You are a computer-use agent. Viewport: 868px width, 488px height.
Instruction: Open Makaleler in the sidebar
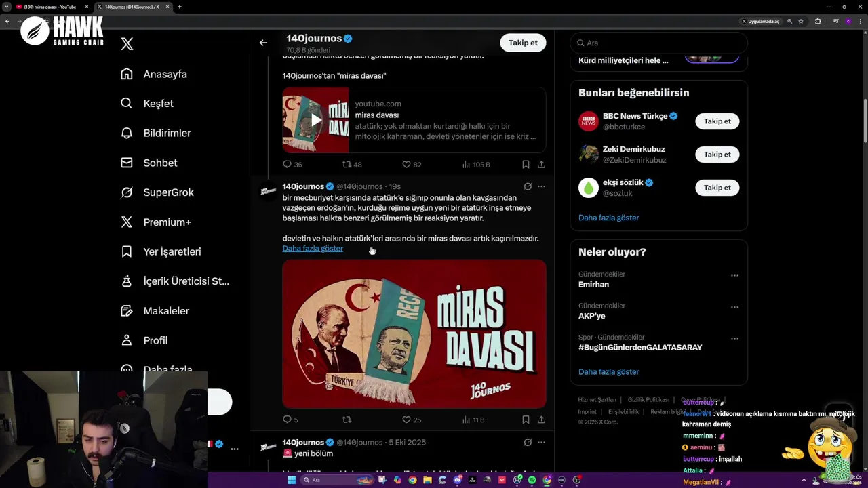(155, 310)
